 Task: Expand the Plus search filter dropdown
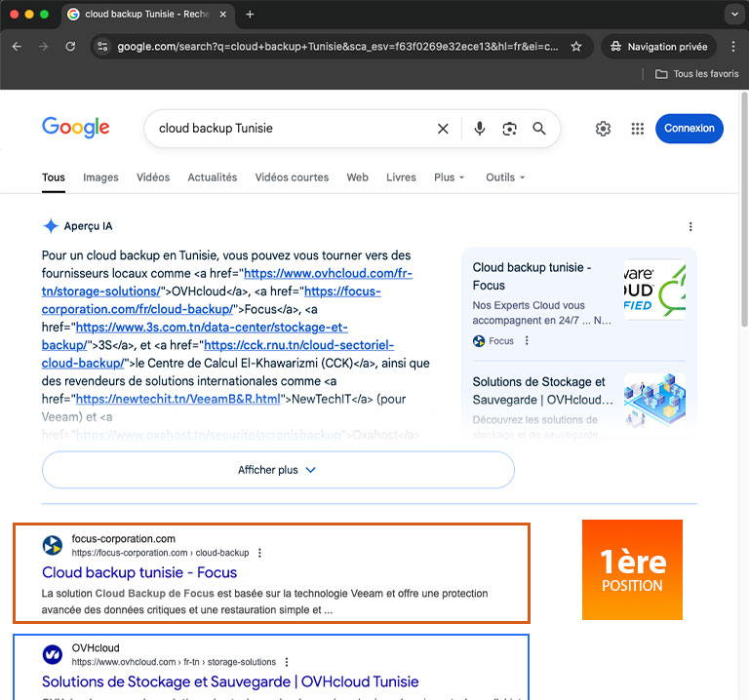449,177
